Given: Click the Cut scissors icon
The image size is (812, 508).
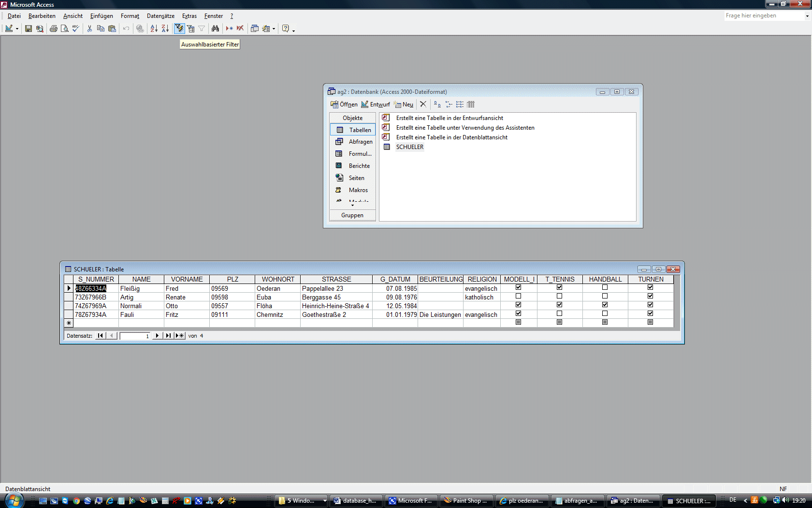Looking at the screenshot, I should point(89,29).
